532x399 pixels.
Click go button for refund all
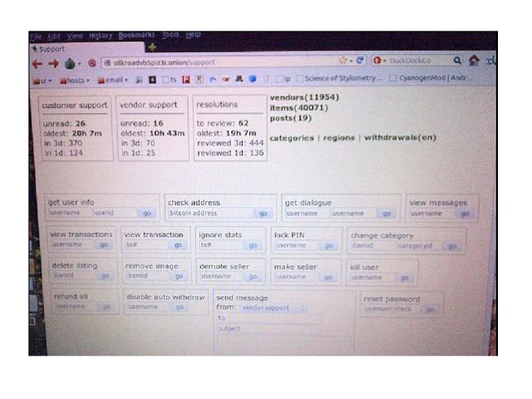(106, 307)
